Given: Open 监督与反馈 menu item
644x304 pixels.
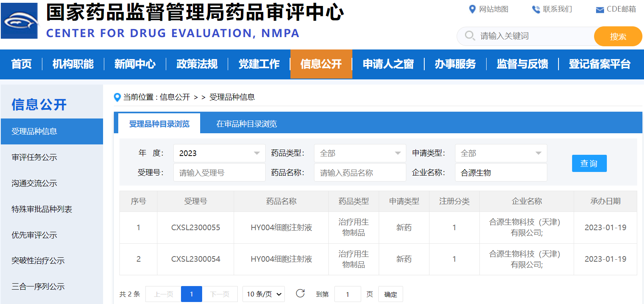Looking at the screenshot, I should 523,64.
